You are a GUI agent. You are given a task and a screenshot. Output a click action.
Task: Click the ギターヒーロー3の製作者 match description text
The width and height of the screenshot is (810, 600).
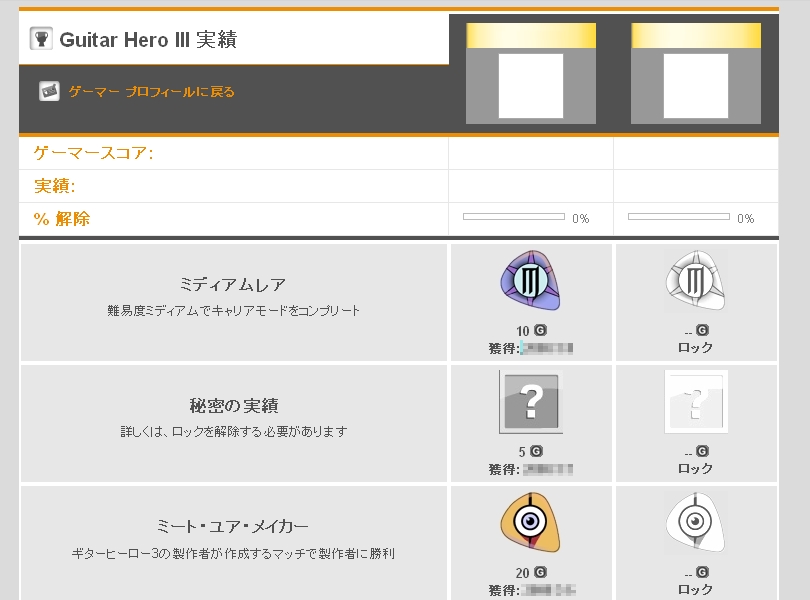(233, 553)
